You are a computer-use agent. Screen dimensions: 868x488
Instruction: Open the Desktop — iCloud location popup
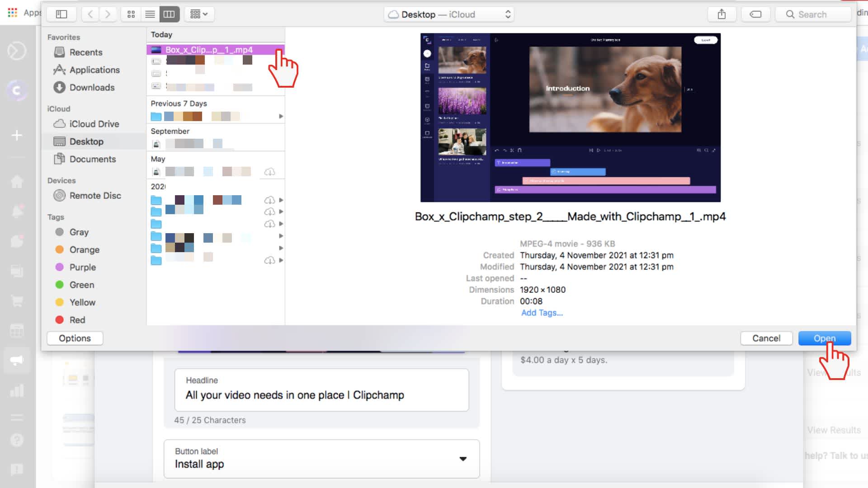point(449,14)
